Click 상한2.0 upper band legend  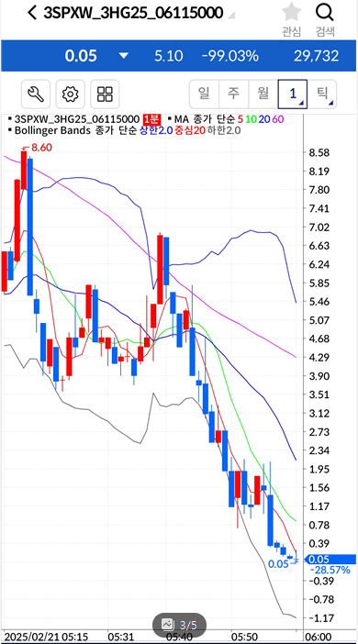click(156, 130)
